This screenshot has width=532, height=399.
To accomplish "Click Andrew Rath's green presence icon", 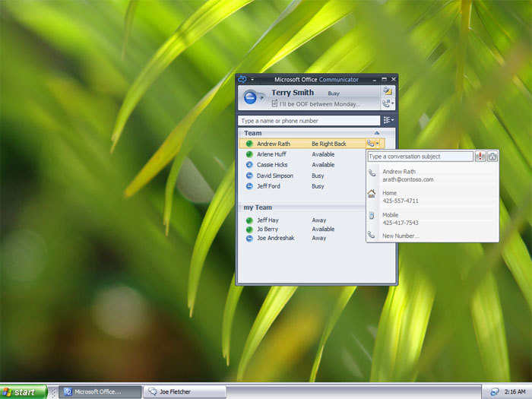I will tap(249, 144).
